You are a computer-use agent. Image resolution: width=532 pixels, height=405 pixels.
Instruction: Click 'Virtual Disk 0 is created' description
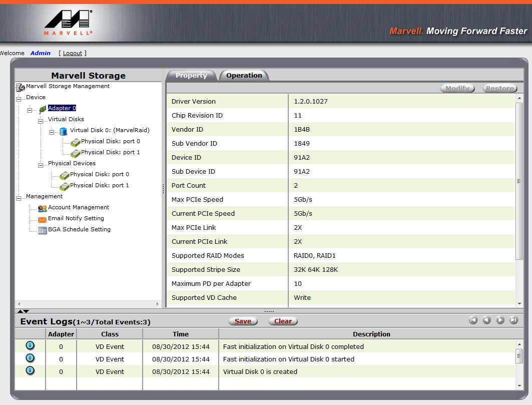coord(260,371)
